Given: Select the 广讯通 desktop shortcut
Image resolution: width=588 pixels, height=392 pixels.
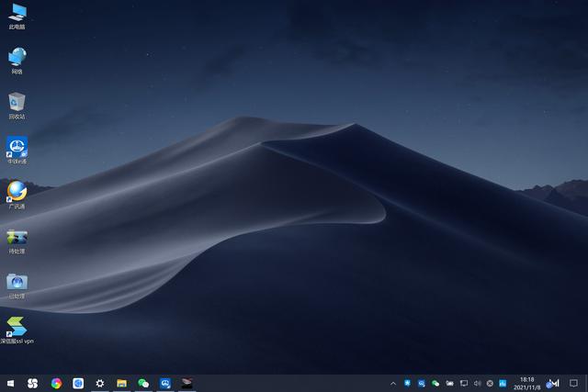Looking at the screenshot, I should pos(17,196).
